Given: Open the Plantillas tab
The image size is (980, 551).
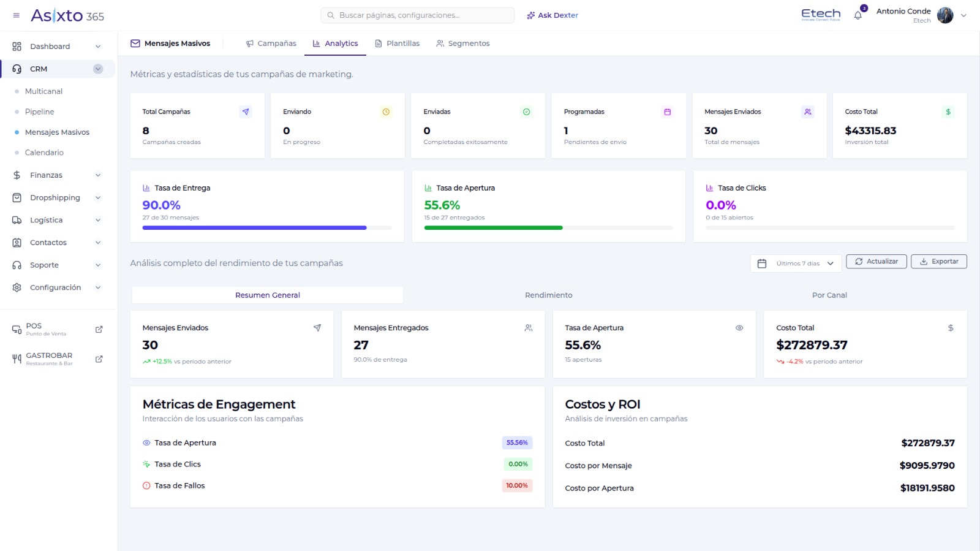Looking at the screenshot, I should coord(397,44).
